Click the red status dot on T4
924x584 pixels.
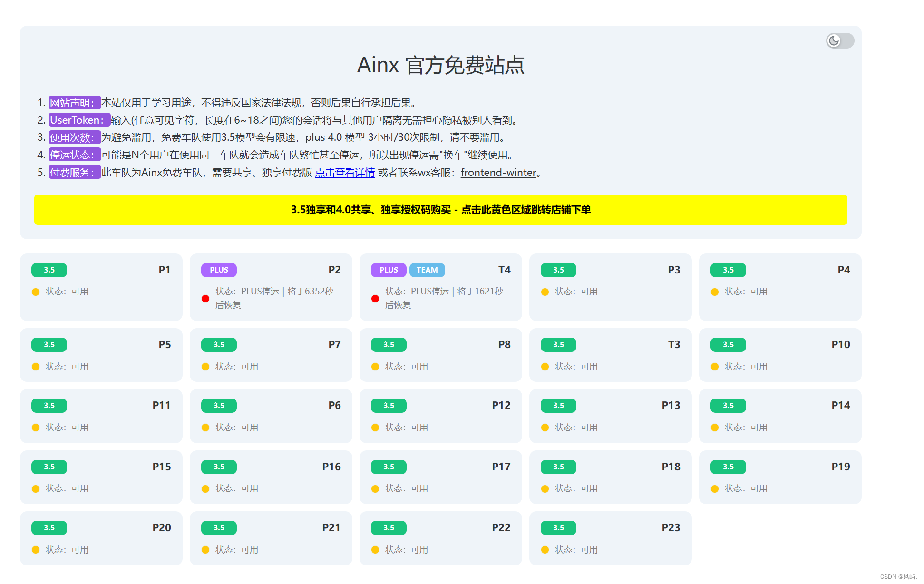tap(375, 299)
